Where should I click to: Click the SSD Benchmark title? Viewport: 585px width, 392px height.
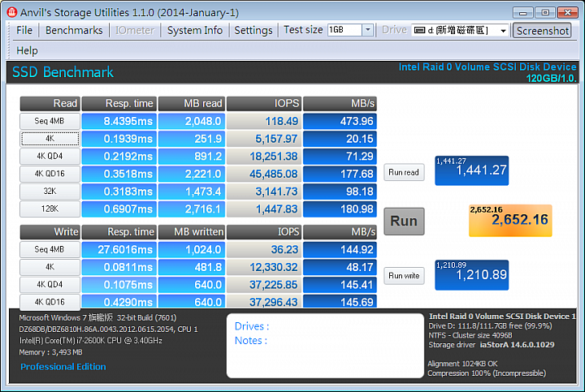(63, 72)
